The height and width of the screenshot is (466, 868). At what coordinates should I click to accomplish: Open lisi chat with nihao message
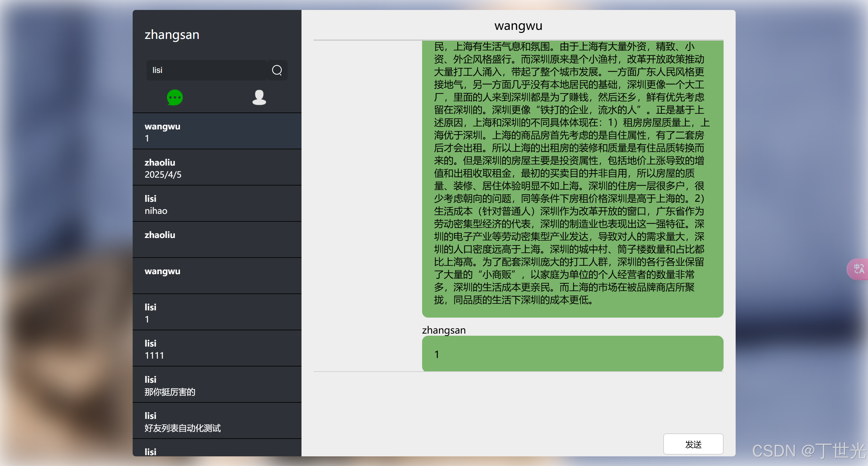point(217,204)
